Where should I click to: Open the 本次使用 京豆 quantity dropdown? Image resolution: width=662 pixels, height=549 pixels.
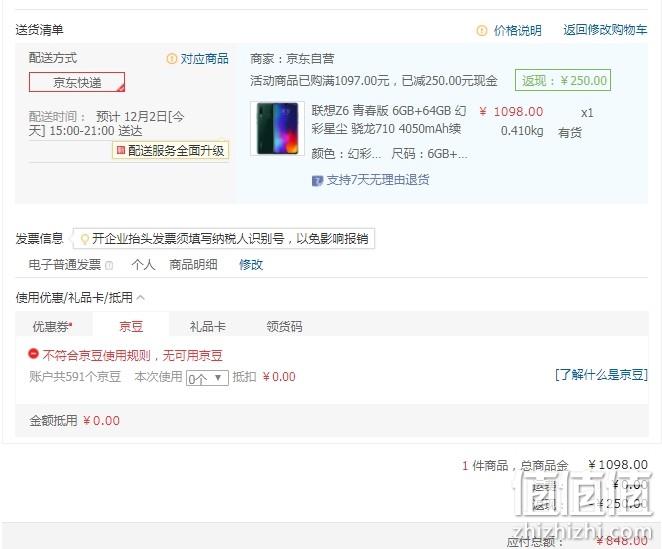click(207, 378)
